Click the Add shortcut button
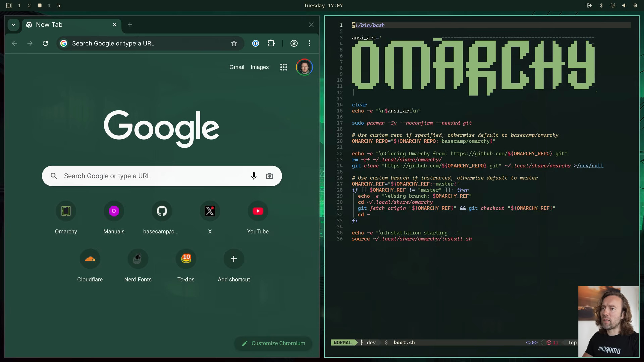This screenshot has width=644, height=362. point(234,259)
